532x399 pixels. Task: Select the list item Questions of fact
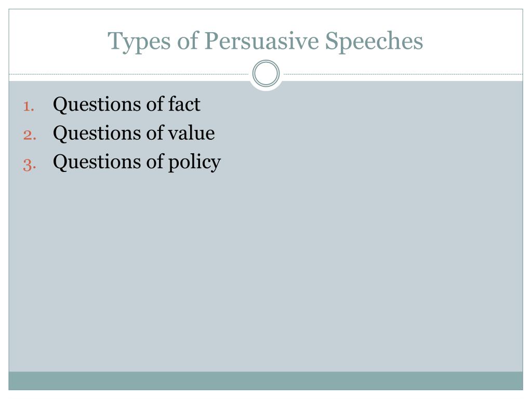(127, 104)
